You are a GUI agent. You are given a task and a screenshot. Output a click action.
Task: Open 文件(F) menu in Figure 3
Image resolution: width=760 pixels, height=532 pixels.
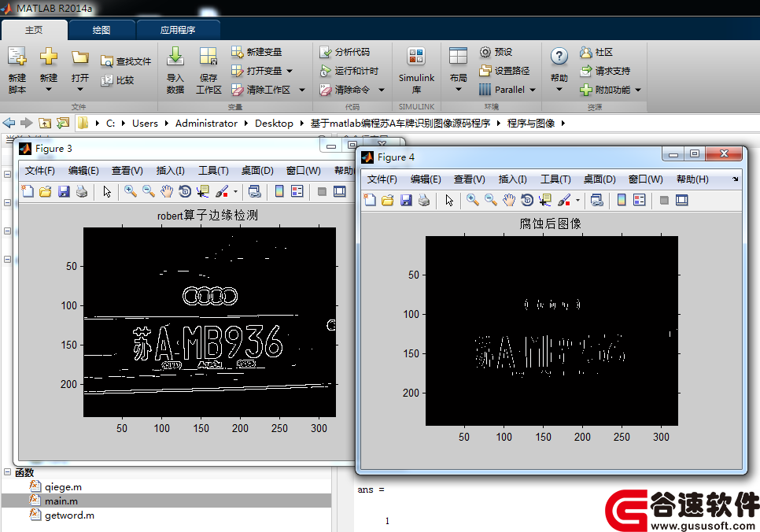pyautogui.click(x=40, y=171)
